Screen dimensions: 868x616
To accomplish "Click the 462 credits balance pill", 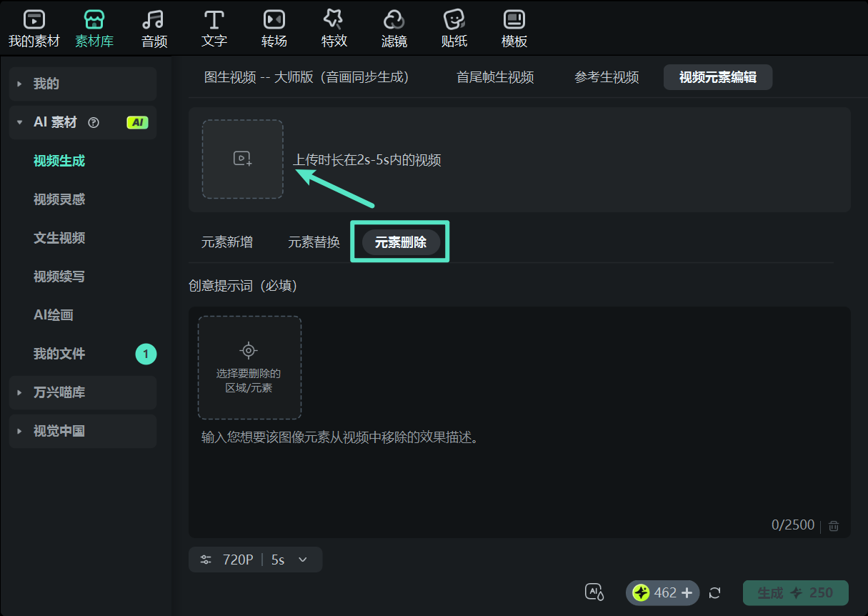I will tap(662, 592).
